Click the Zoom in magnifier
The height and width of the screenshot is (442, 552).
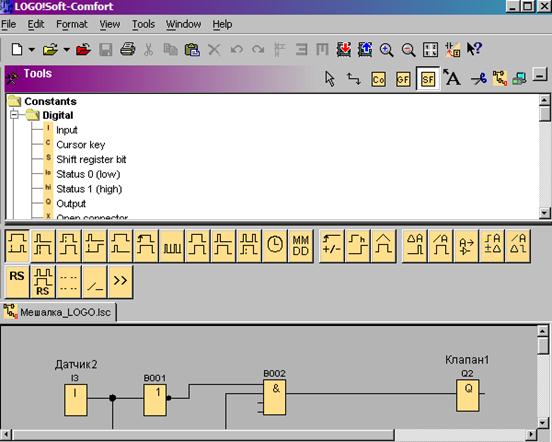point(387,50)
